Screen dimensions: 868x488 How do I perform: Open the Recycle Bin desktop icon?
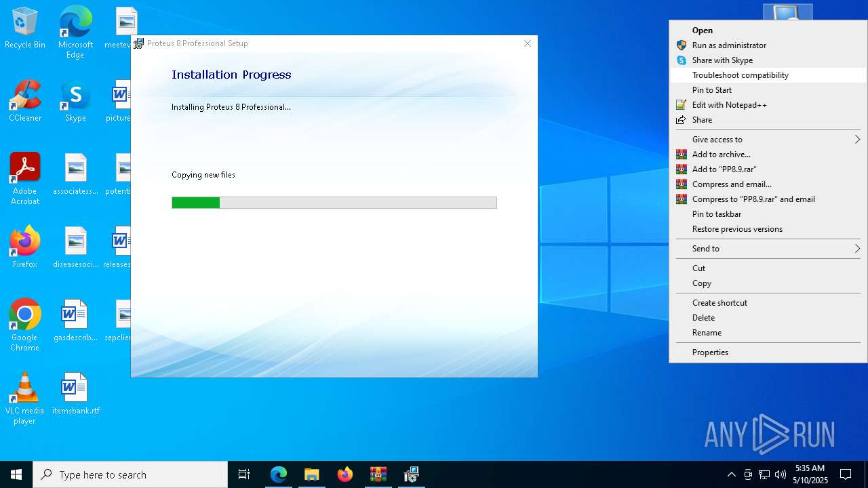click(25, 28)
